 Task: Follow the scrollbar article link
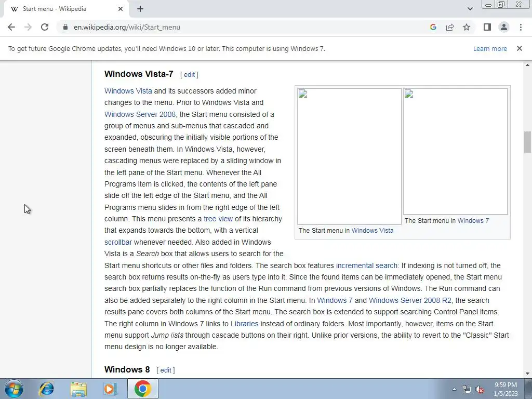pos(118,242)
